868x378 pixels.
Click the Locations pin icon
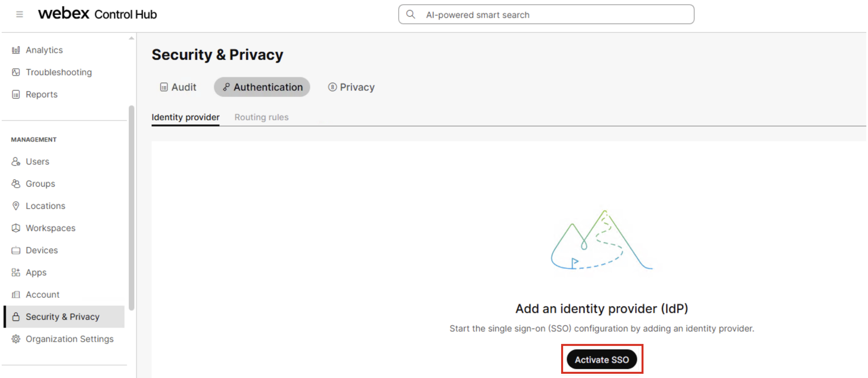pos(16,206)
